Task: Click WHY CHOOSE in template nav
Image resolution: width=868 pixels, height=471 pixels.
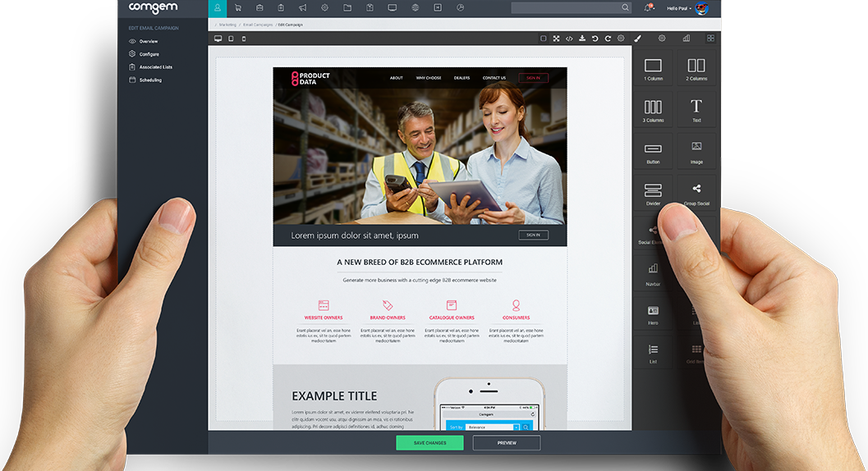Action: (x=429, y=78)
